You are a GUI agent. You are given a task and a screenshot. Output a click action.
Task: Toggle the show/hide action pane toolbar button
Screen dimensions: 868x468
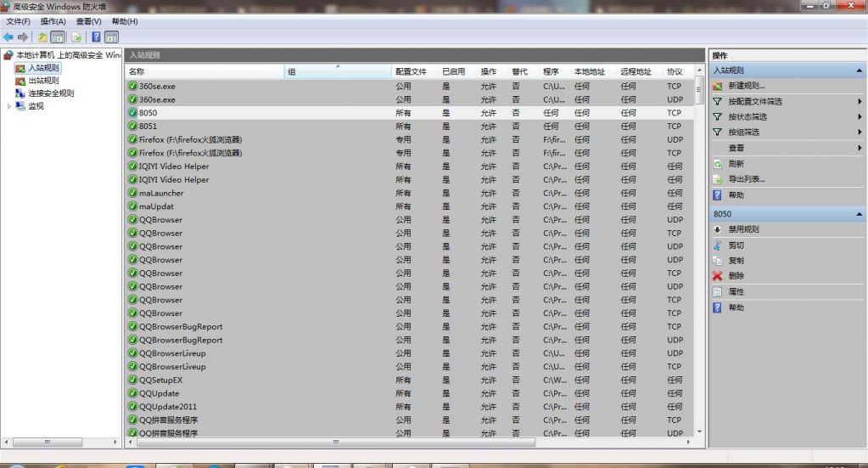[111, 37]
